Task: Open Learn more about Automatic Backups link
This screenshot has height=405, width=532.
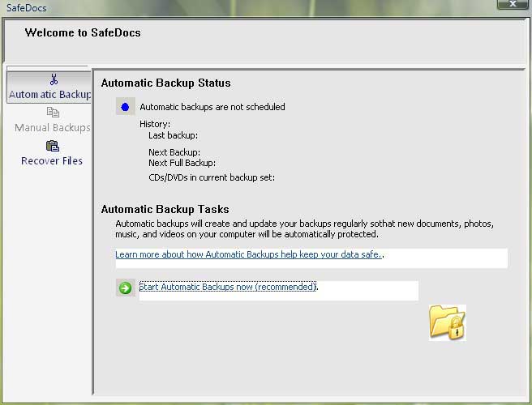Action: [x=249, y=254]
